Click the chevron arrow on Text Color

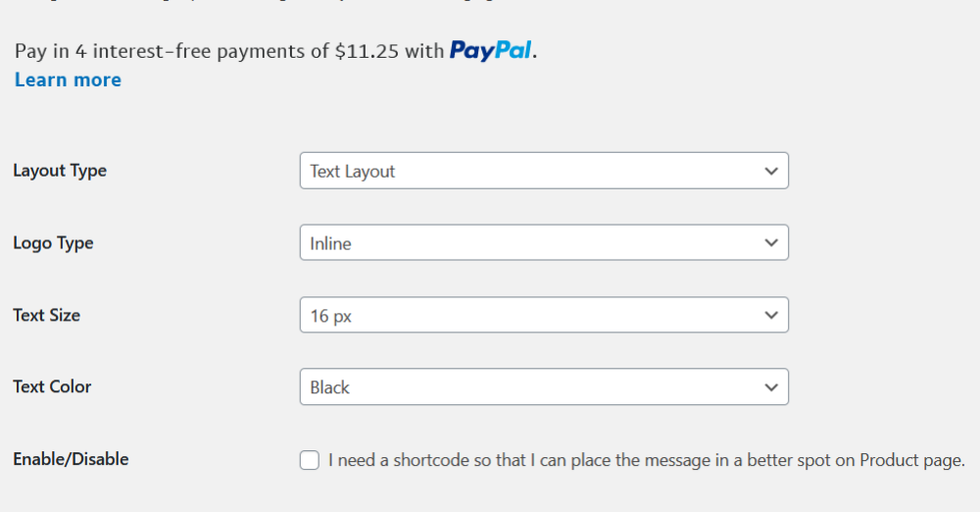(770, 387)
